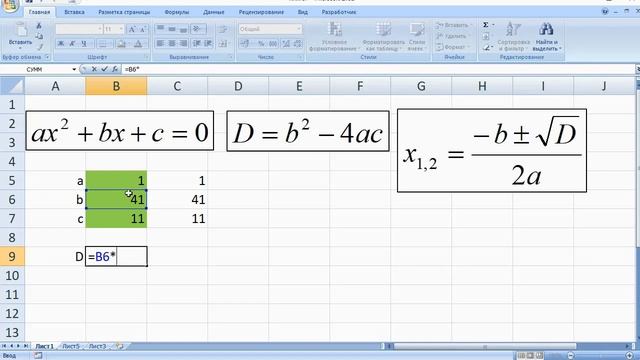Align cell text to the right
This screenshot has height=360, width=640.
click(183, 43)
